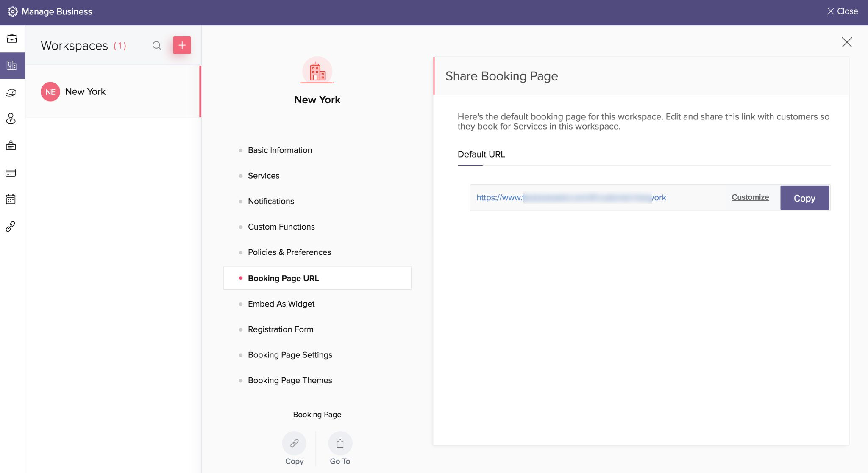The height and width of the screenshot is (473, 868).
Task: Click the briefcase icon in left sidebar
Action: pyautogui.click(x=12, y=39)
